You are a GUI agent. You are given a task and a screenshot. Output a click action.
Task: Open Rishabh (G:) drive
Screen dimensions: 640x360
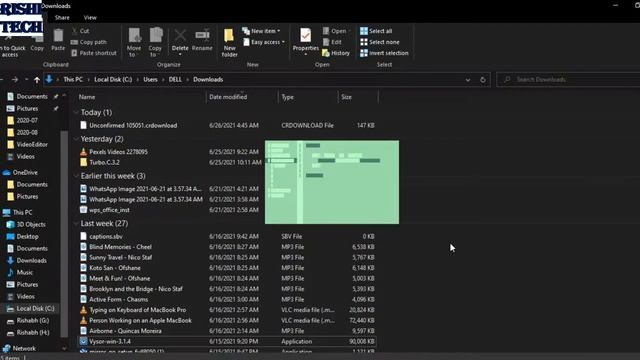pos(28,321)
